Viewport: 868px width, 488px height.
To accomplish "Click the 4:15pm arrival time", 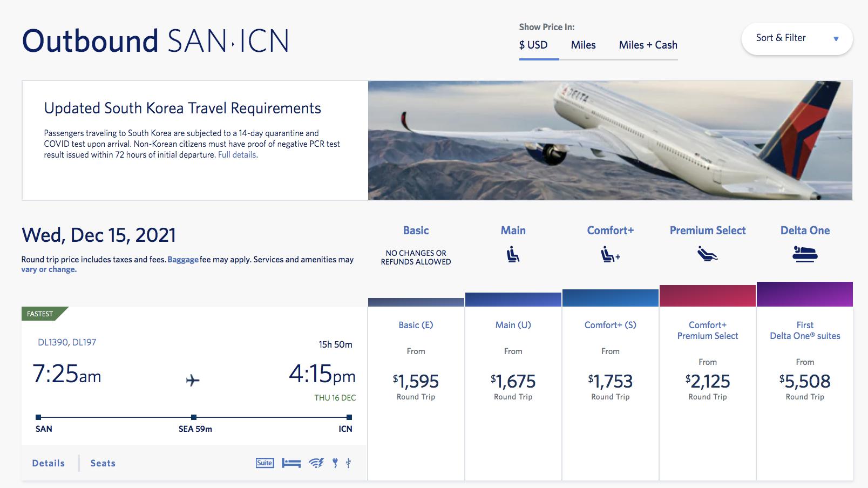I will [322, 374].
